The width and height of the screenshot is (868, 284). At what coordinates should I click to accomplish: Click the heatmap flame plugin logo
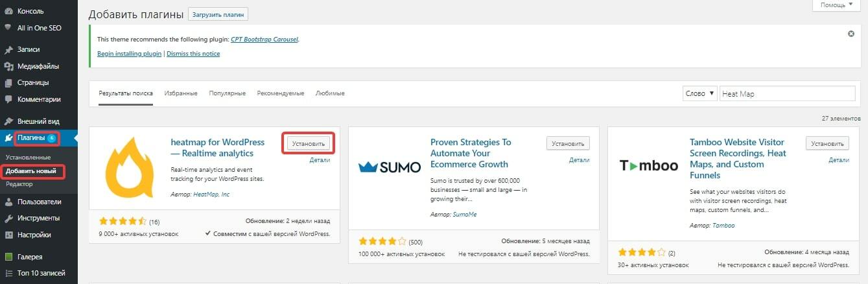[130, 168]
